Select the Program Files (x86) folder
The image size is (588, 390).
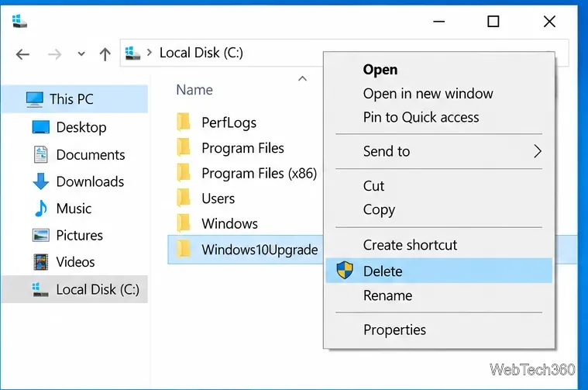(259, 174)
